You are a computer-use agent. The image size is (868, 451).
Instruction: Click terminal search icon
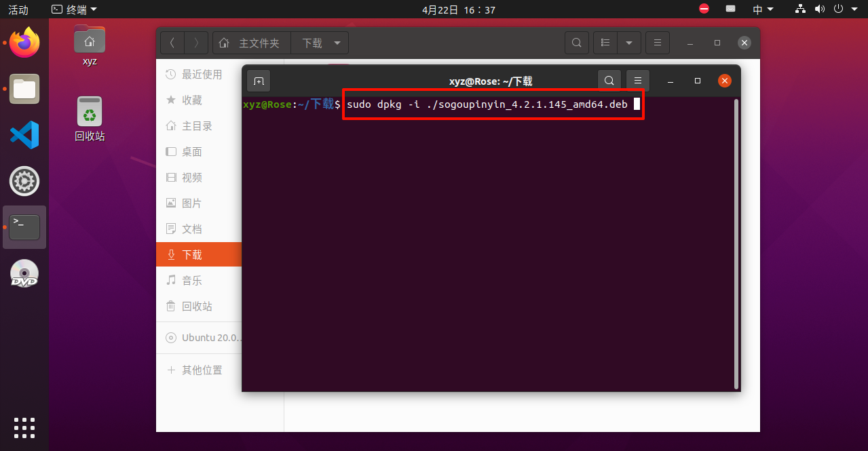tap(609, 81)
